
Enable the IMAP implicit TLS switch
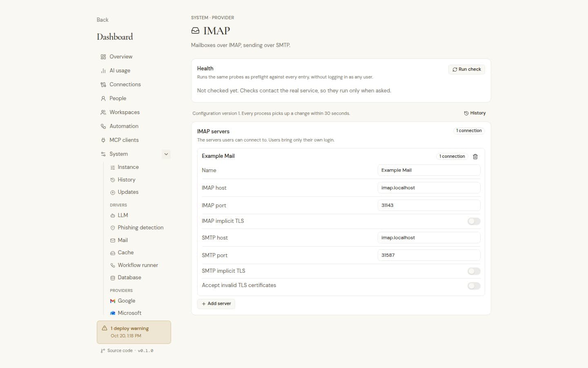click(x=474, y=221)
